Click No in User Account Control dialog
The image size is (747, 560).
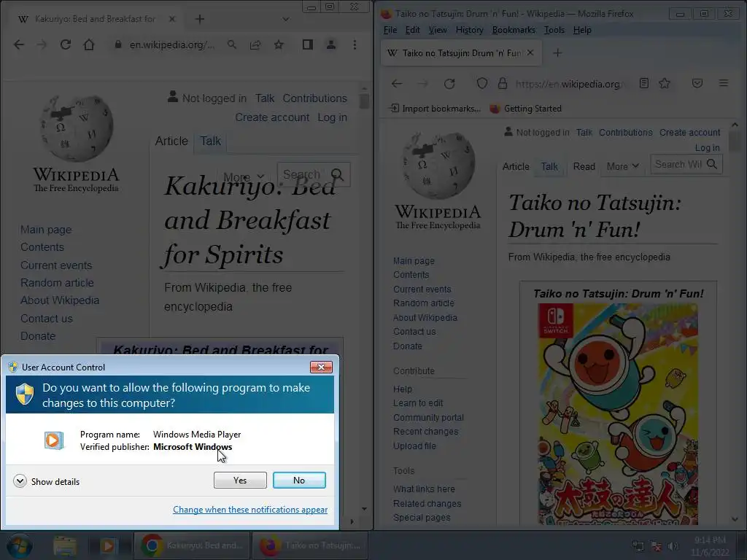[299, 480]
